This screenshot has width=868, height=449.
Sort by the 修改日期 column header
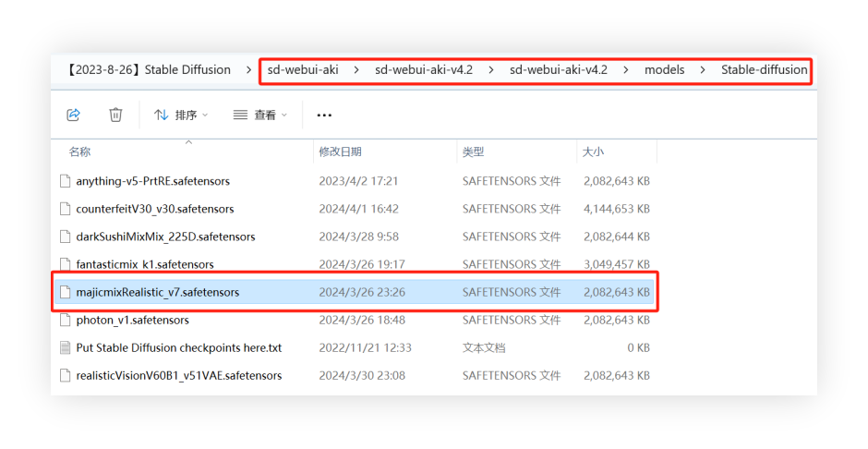[x=340, y=152]
